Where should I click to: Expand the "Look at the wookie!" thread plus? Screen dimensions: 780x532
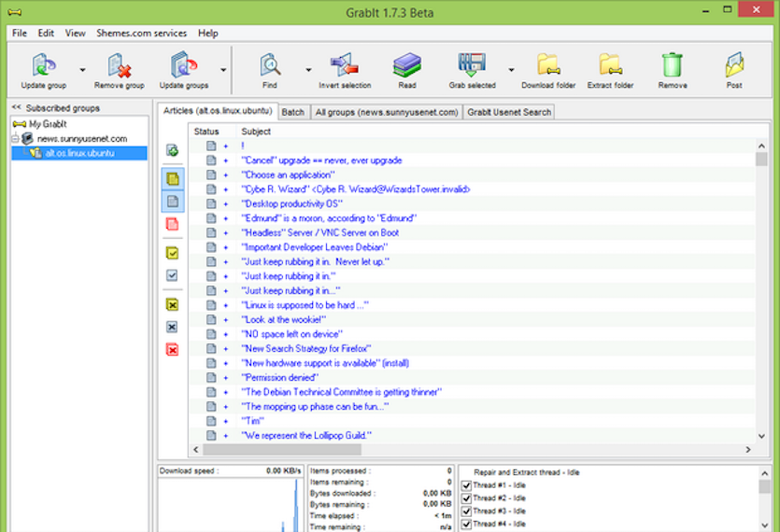(x=226, y=320)
